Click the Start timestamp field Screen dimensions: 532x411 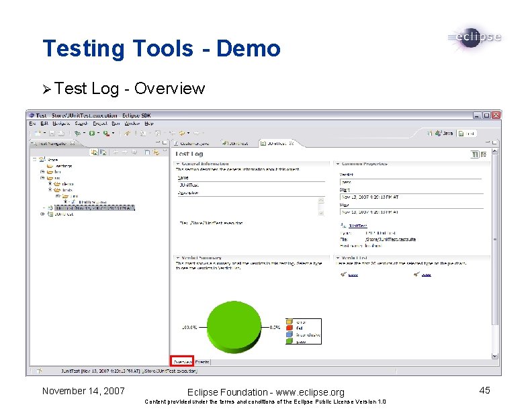pos(411,197)
